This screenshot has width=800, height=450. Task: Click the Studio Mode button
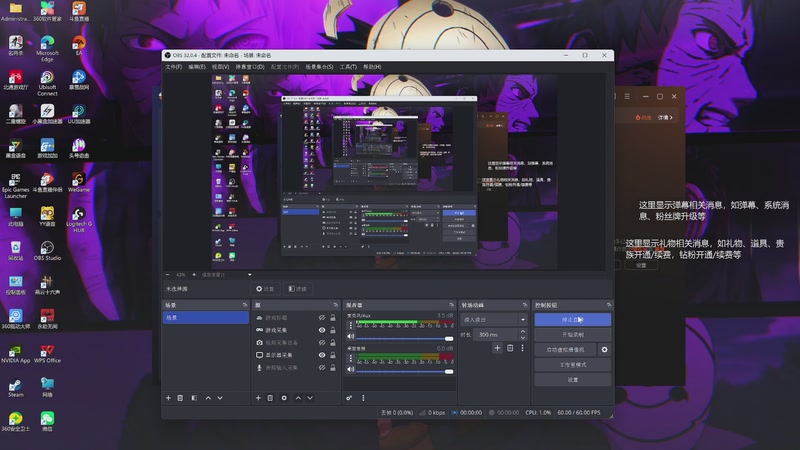(x=572, y=365)
